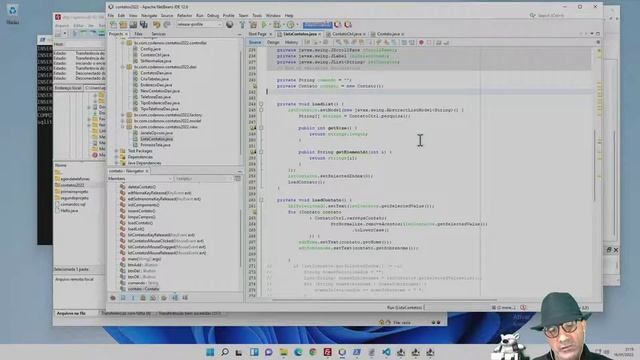The width and height of the screenshot is (640, 360).
Task: Open the Windows Start button
Action: click(x=210, y=352)
